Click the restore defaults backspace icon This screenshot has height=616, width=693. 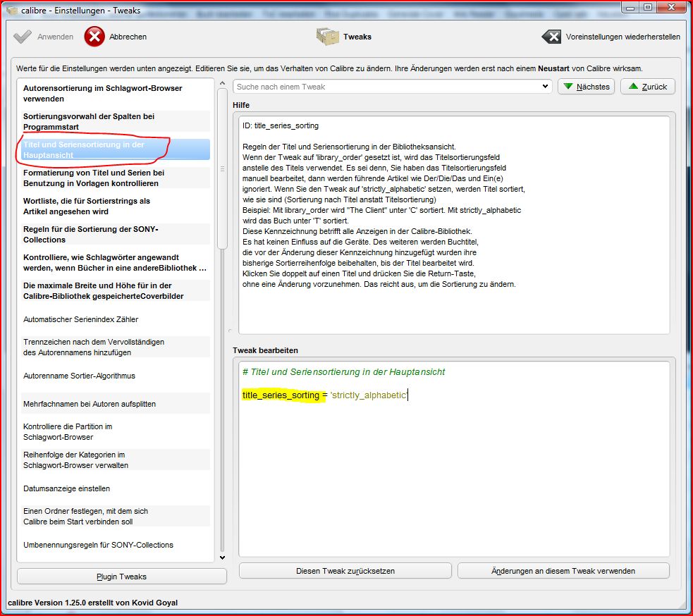tap(551, 37)
